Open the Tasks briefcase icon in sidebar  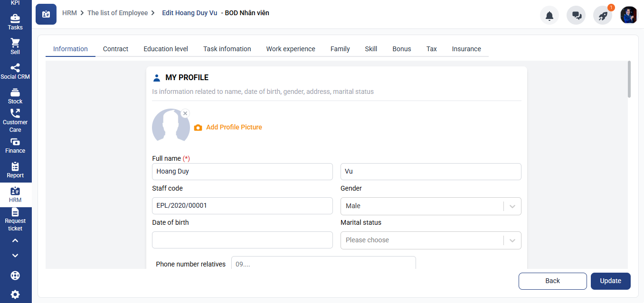(15, 18)
